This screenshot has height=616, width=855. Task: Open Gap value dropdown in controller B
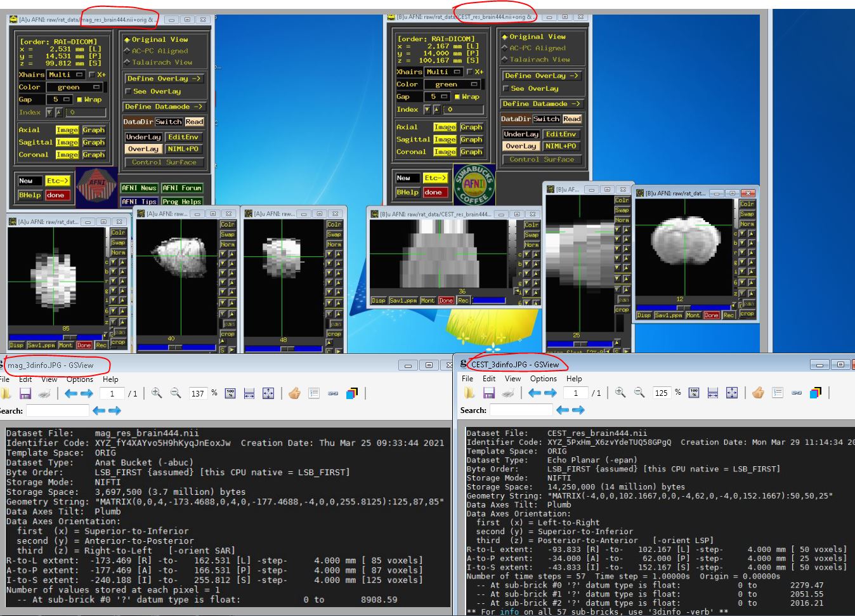click(438, 96)
